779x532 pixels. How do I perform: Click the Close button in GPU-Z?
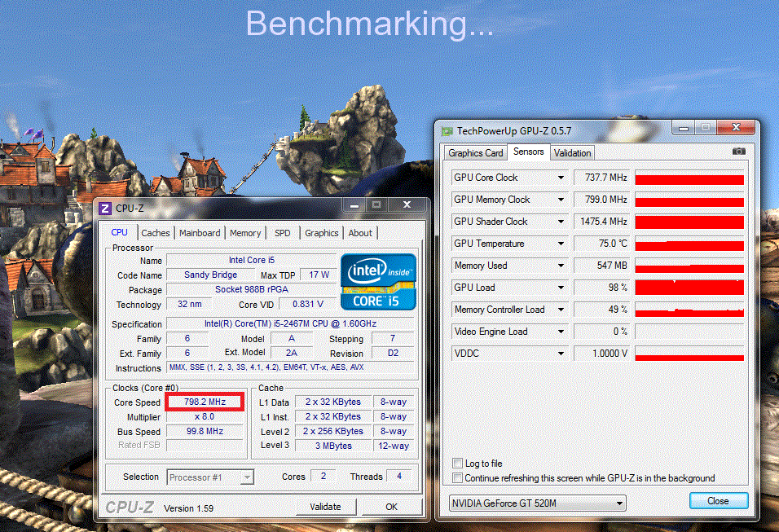pos(718,501)
